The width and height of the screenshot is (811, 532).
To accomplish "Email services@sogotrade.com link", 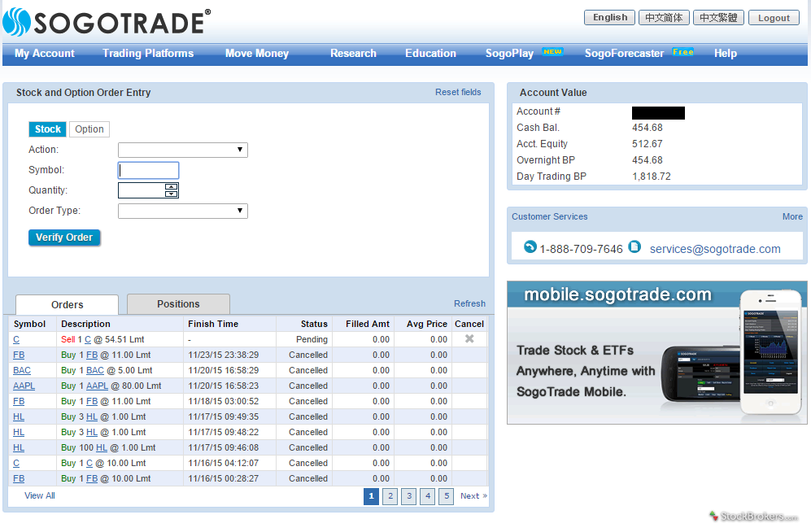I will pyautogui.click(x=715, y=249).
